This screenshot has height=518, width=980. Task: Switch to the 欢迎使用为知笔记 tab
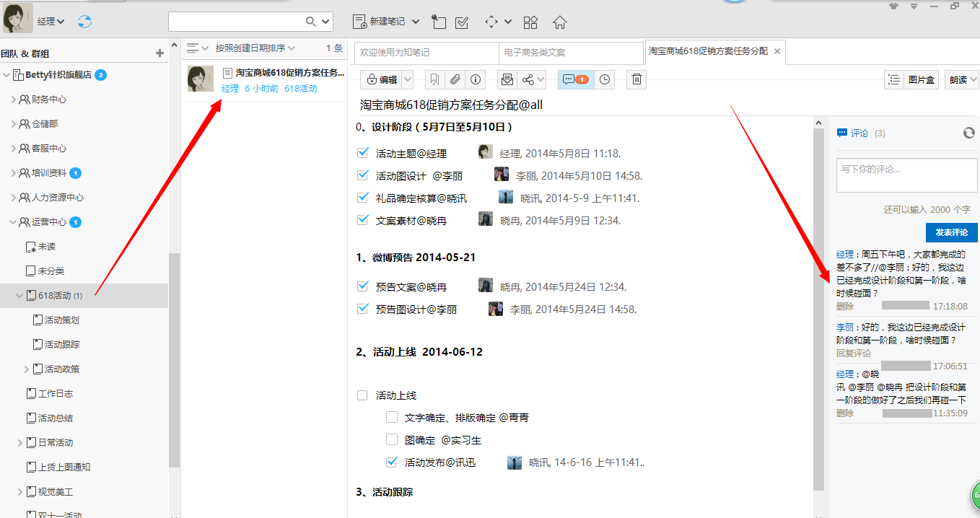[426, 53]
